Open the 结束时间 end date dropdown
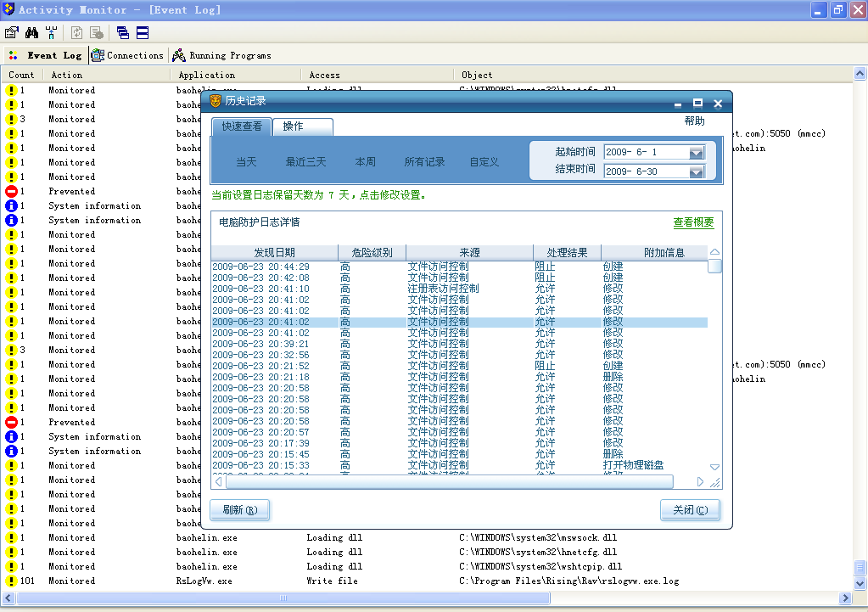Image resolution: width=868 pixels, height=612 pixels. (697, 172)
